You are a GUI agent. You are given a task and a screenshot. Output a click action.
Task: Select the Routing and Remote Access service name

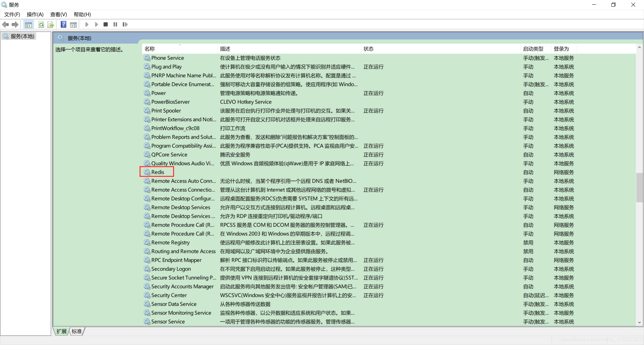coord(183,251)
